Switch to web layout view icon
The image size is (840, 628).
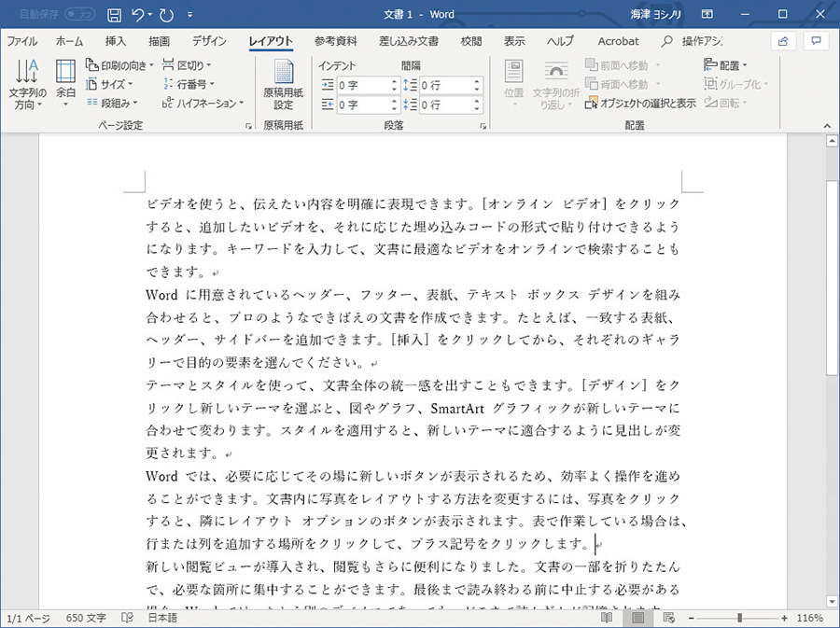click(x=670, y=618)
